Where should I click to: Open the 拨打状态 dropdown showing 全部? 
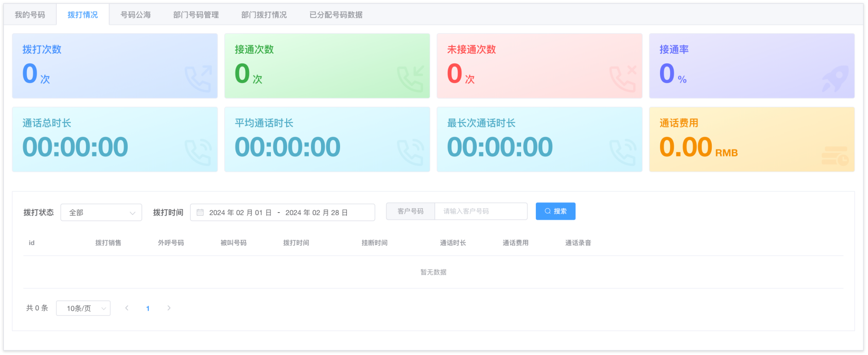pyautogui.click(x=101, y=212)
